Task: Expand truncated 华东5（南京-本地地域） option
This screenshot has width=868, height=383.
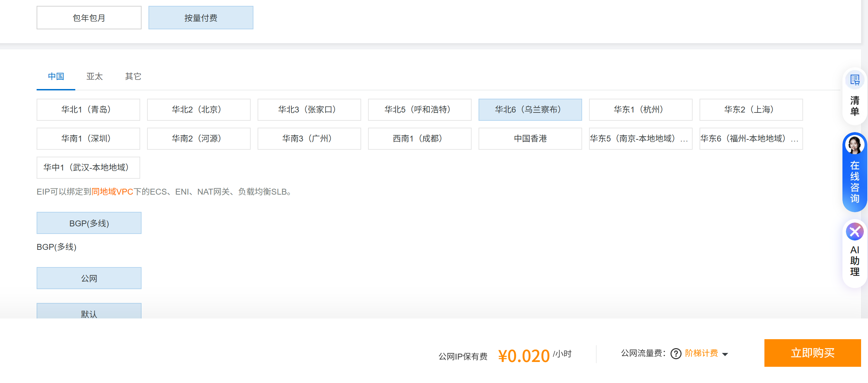Action: 640,139
